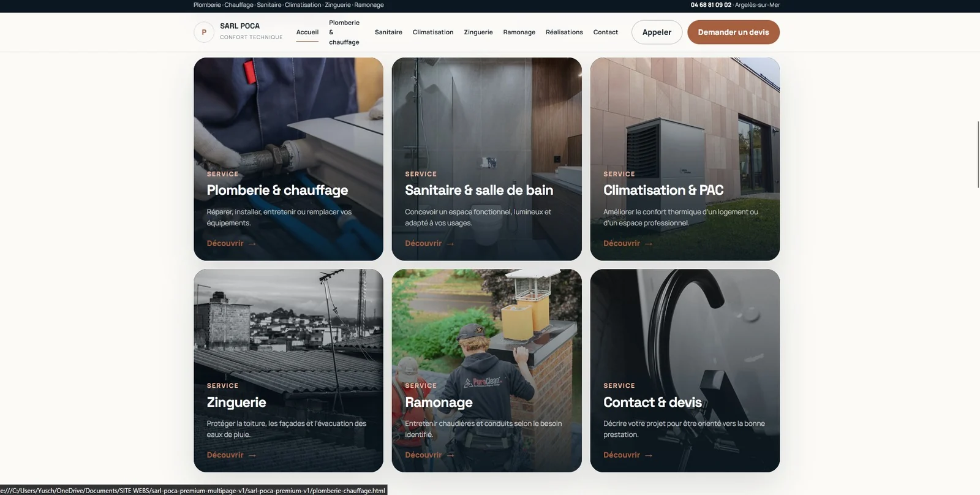The image size is (980, 495).
Task: Open Découvrir link in Climatisation & PAC card
Action: point(628,243)
